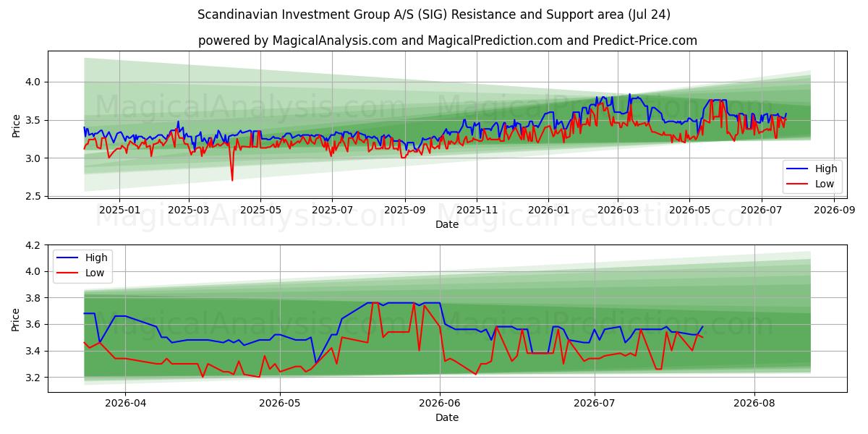Click the upper chart 'Date' axis label
This screenshot has width=868, height=434.
point(447,225)
